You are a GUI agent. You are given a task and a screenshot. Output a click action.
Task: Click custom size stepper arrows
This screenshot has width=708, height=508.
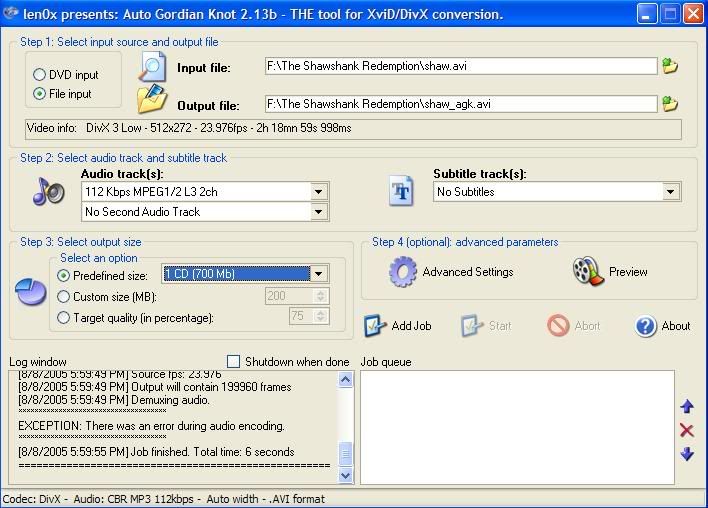(x=321, y=296)
